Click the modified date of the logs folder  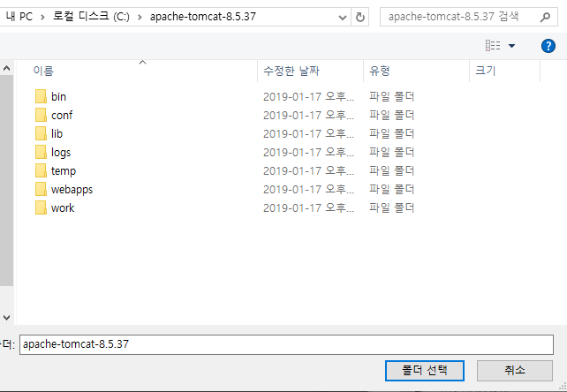click(308, 152)
